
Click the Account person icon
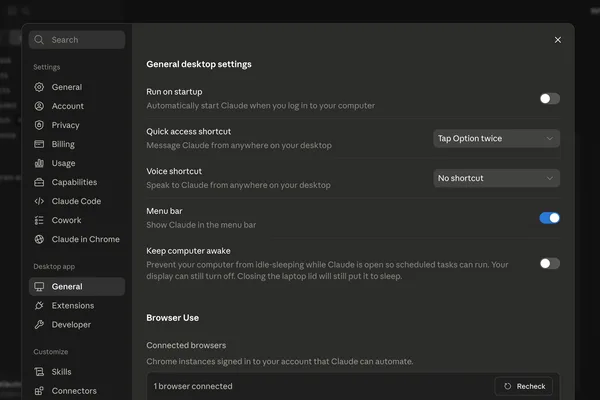point(39,106)
